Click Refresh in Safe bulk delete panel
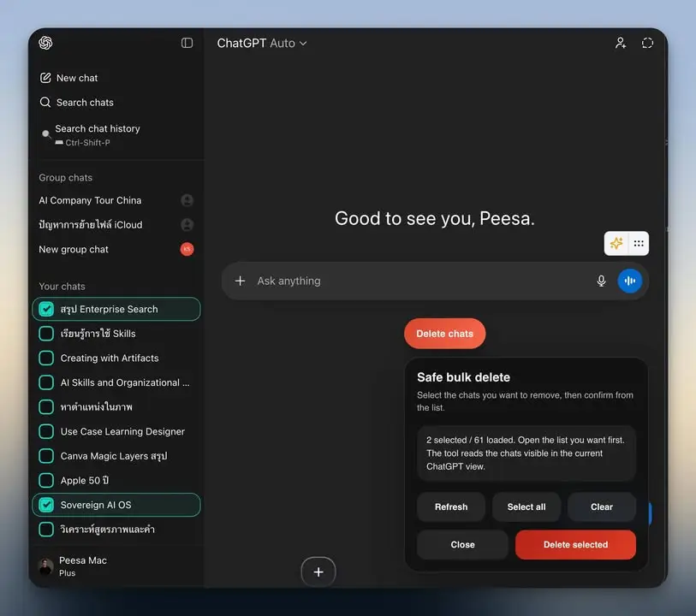Image resolution: width=696 pixels, height=616 pixels. 451,506
